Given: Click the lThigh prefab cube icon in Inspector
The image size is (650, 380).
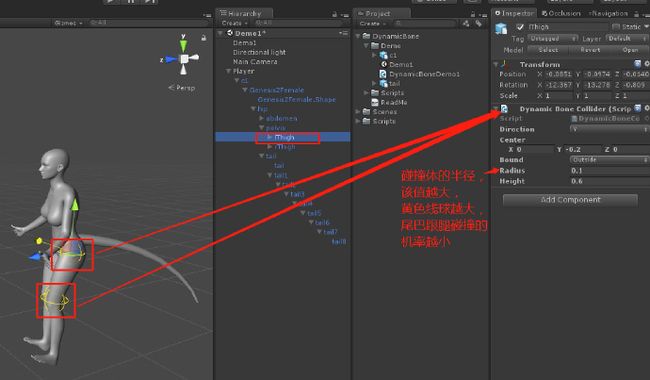Looking at the screenshot, I should point(501,28).
